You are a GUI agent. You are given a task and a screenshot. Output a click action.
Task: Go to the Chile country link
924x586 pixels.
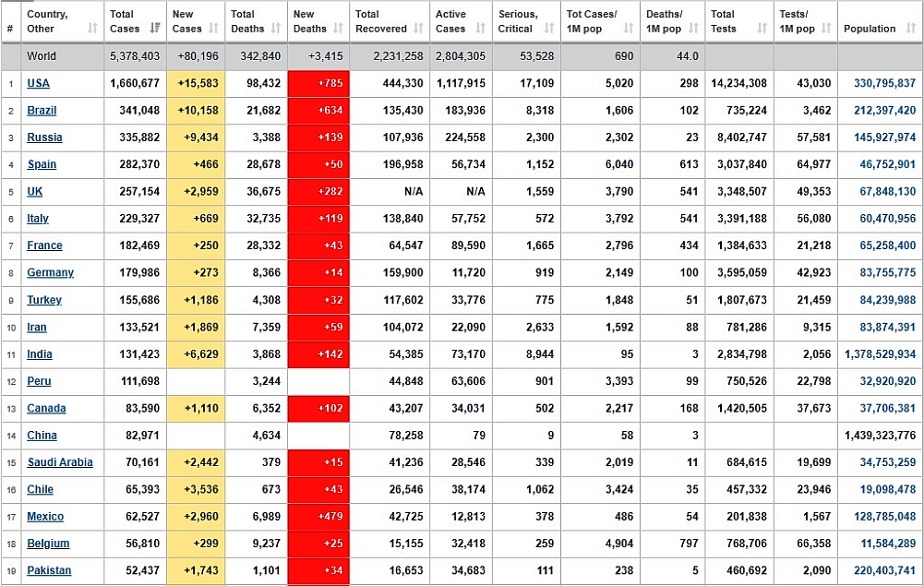(40, 489)
